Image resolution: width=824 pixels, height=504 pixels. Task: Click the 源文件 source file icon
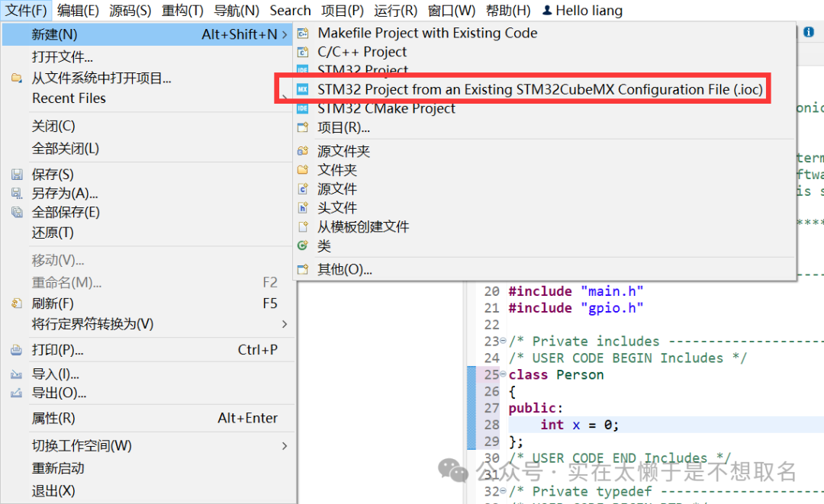[x=303, y=189]
